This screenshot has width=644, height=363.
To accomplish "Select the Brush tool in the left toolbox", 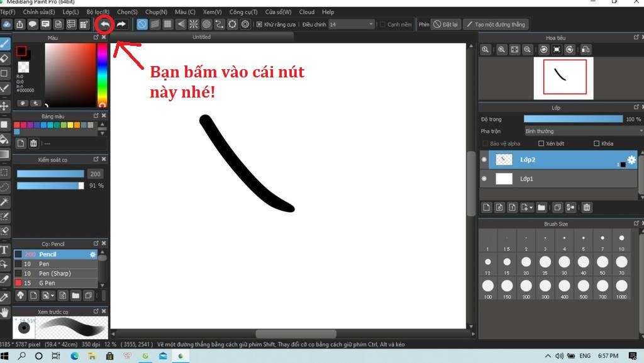I will click(4, 43).
